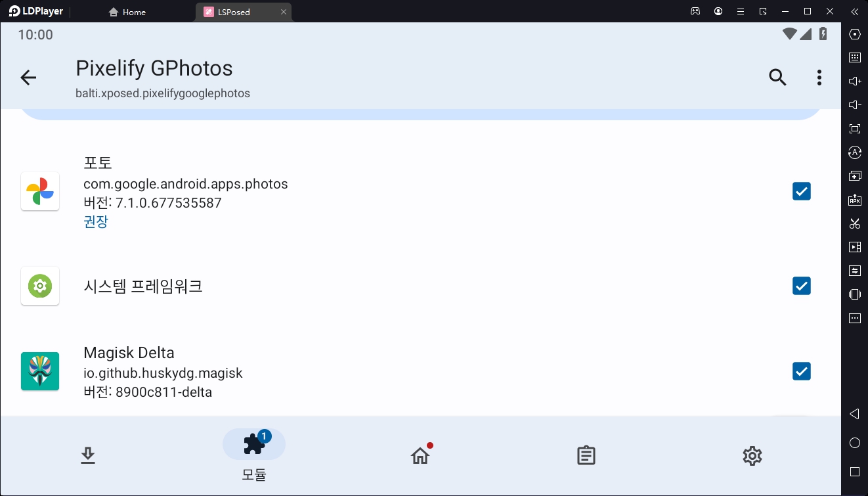Image resolution: width=868 pixels, height=496 pixels.
Task: Switch to the LSPosed home tab
Action: (x=420, y=455)
